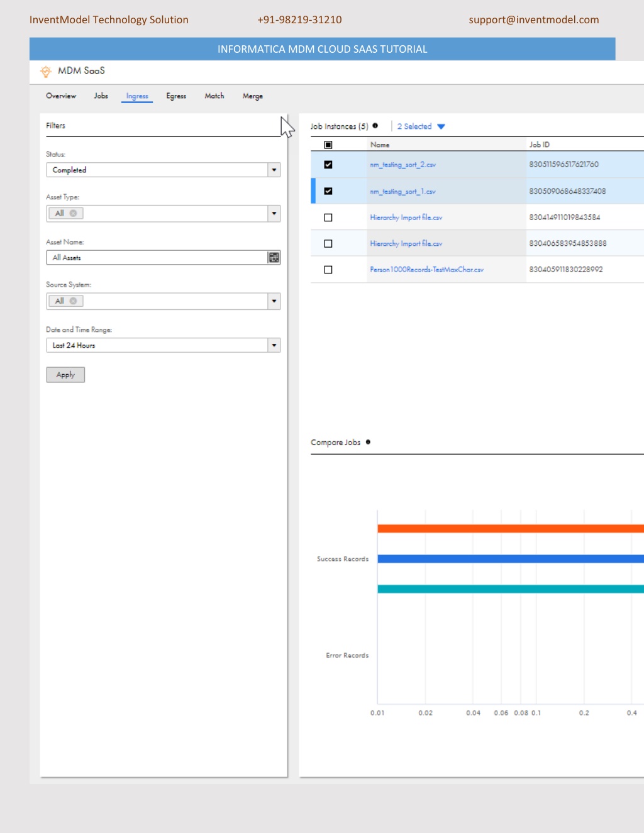Switch to the Overview tab

(x=61, y=96)
